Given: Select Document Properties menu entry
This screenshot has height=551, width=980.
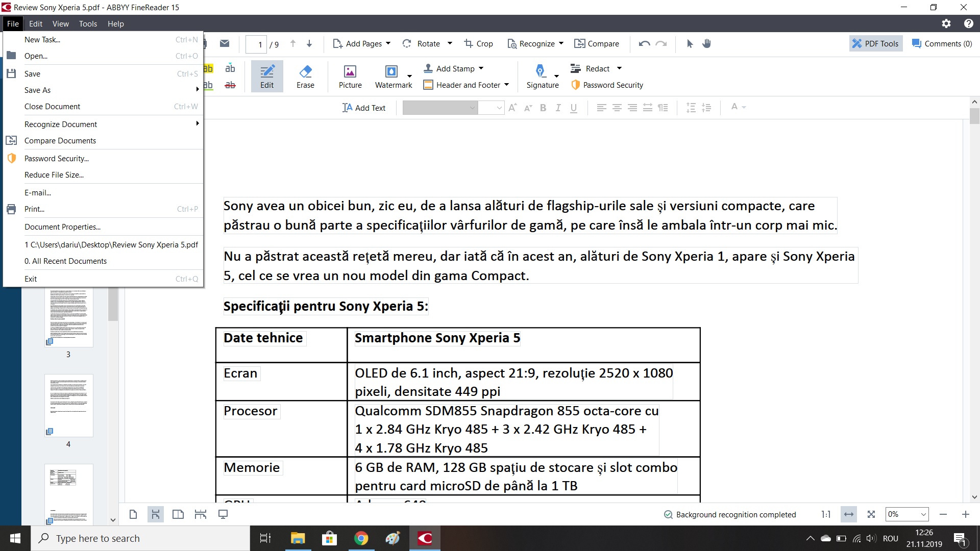Looking at the screenshot, I should tap(62, 227).
